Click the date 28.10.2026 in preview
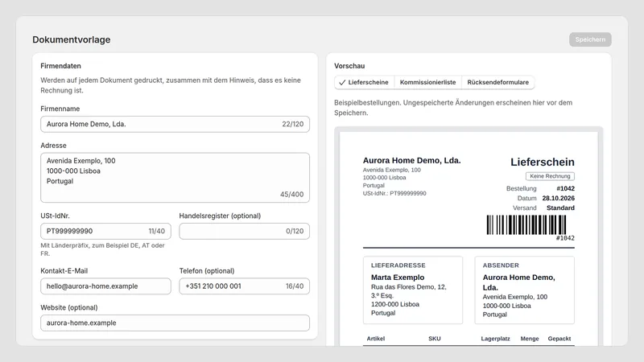Viewport: 644px width, 362px height. 558,198
